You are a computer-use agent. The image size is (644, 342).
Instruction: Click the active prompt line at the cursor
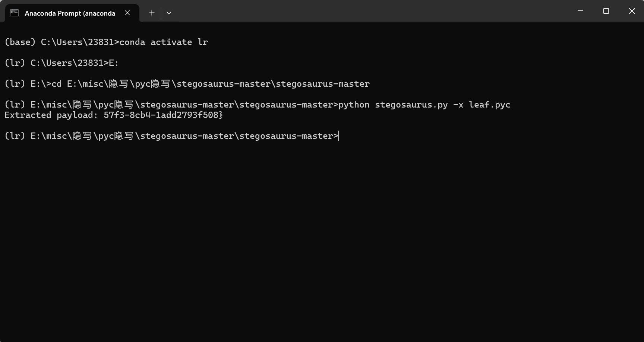tap(171, 136)
